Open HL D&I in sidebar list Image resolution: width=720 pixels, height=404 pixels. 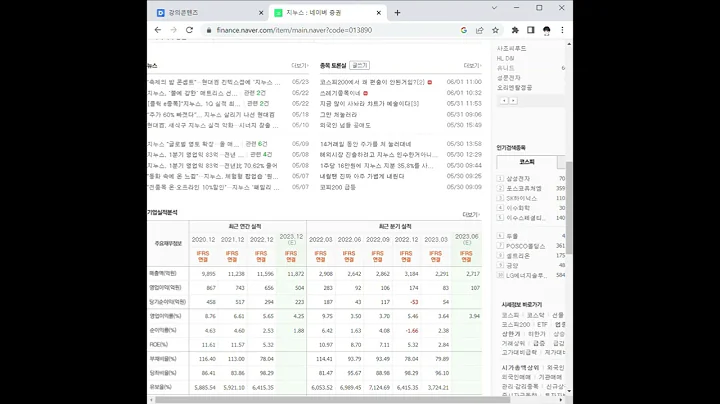tap(506, 58)
